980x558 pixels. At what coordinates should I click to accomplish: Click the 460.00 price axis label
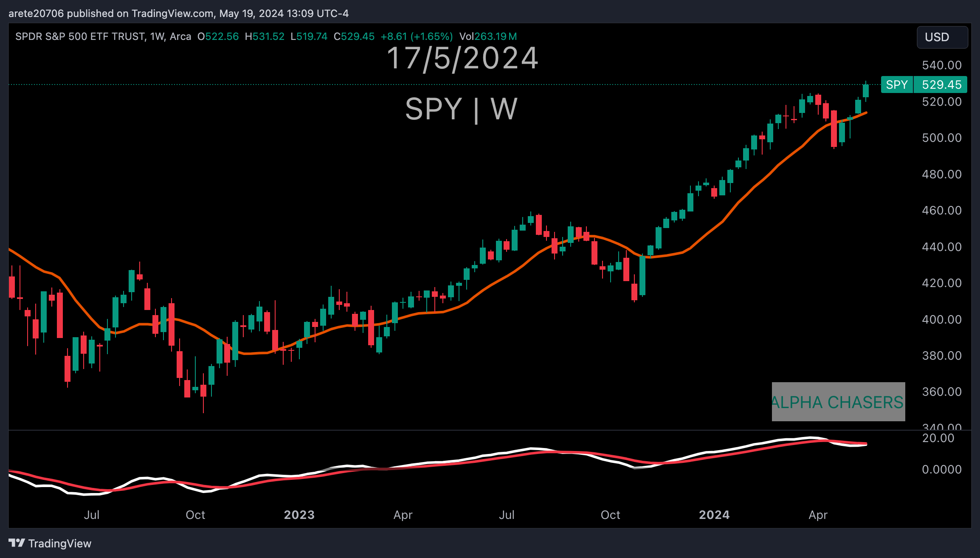[x=942, y=211]
